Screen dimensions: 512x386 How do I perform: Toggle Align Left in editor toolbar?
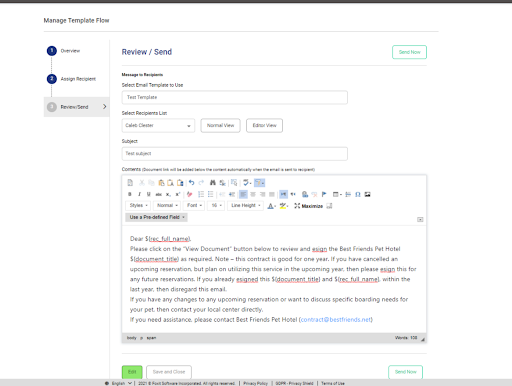(243, 194)
